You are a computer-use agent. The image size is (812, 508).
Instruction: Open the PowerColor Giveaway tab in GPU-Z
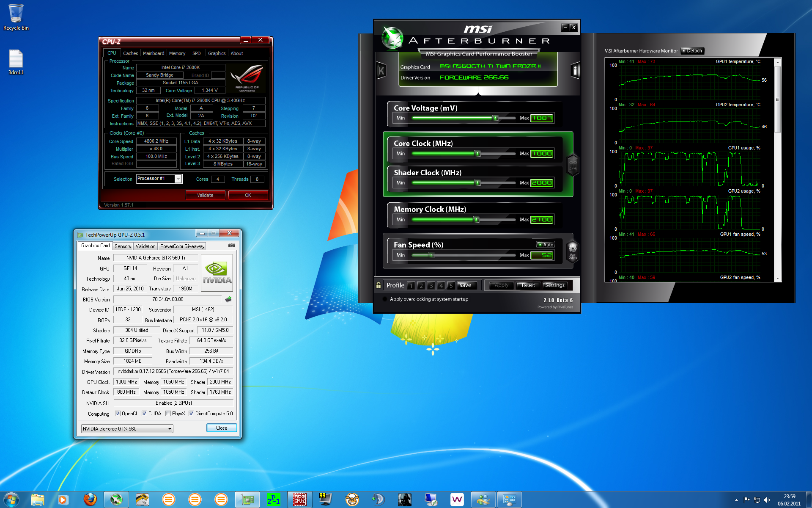point(182,246)
